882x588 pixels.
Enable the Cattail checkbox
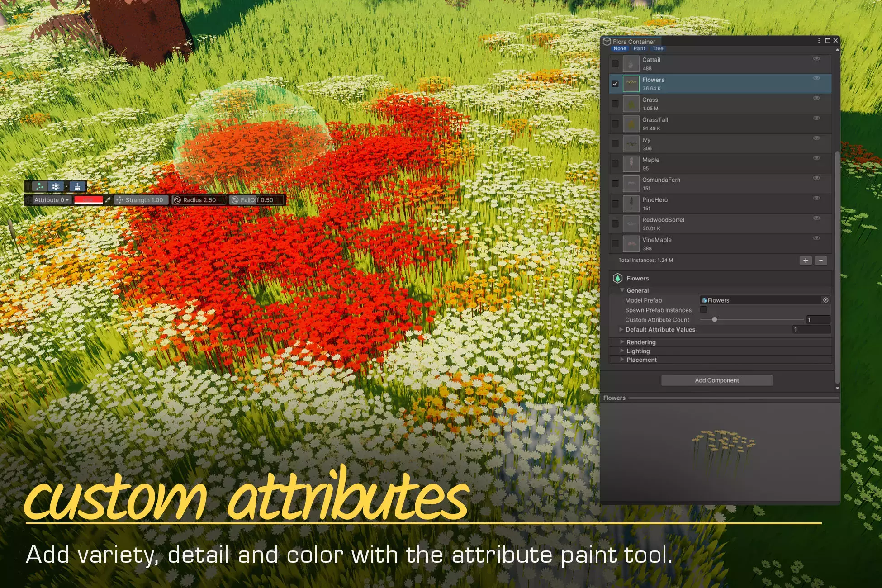[615, 64]
